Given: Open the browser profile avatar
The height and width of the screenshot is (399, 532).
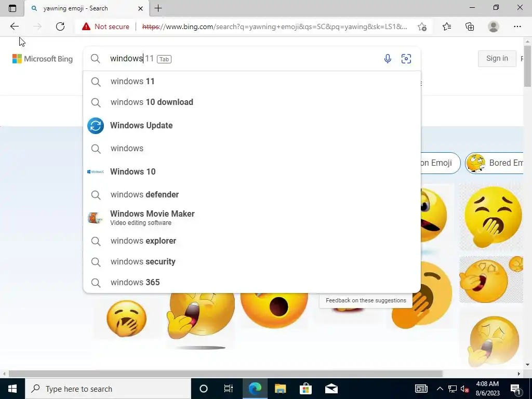Looking at the screenshot, I should coord(494,26).
